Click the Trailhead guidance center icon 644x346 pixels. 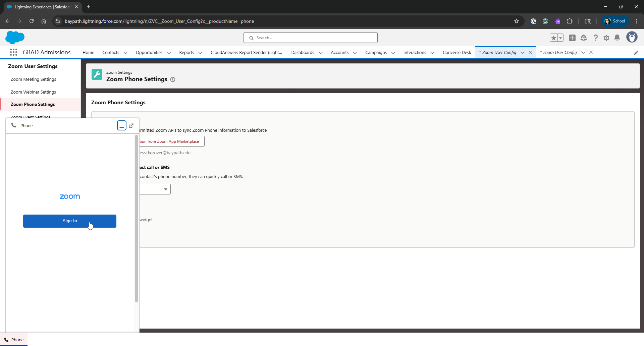584,38
